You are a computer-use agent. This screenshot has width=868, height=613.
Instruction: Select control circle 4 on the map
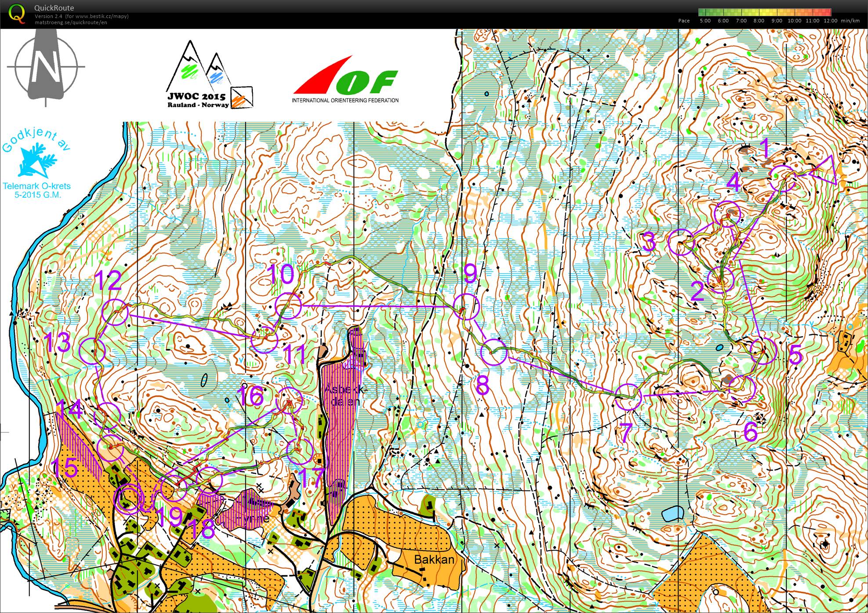coord(728,214)
